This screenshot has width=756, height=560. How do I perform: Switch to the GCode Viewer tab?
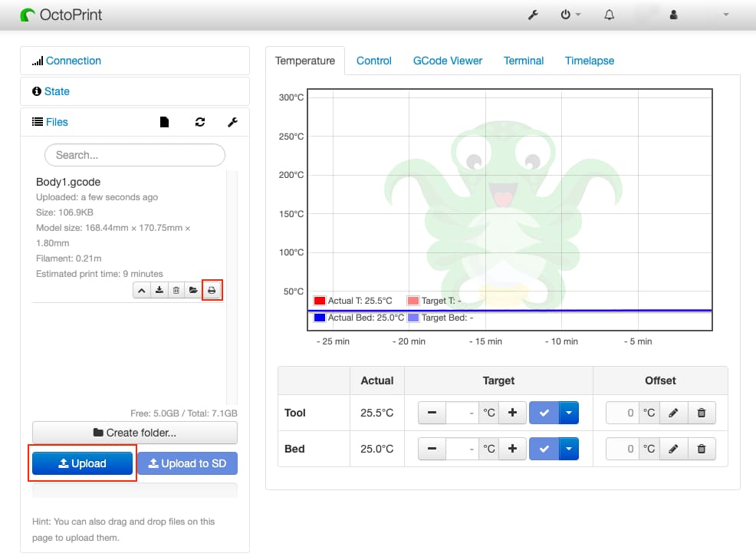[448, 61]
